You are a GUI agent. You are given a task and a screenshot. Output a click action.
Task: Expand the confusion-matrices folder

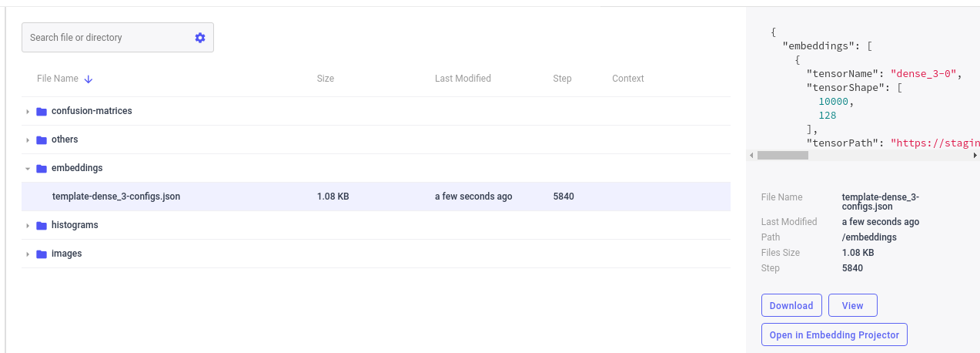coord(28,112)
